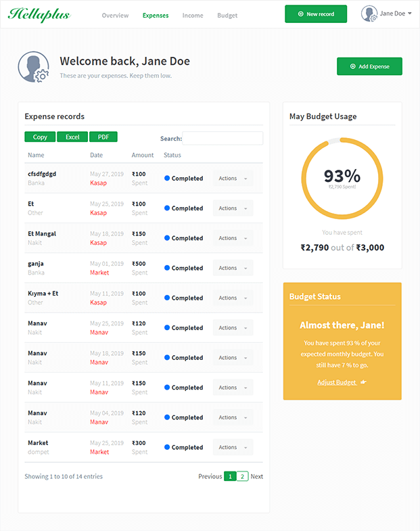
Task: Click the pointing hand icon beside Adjust Budget
Action: click(363, 382)
